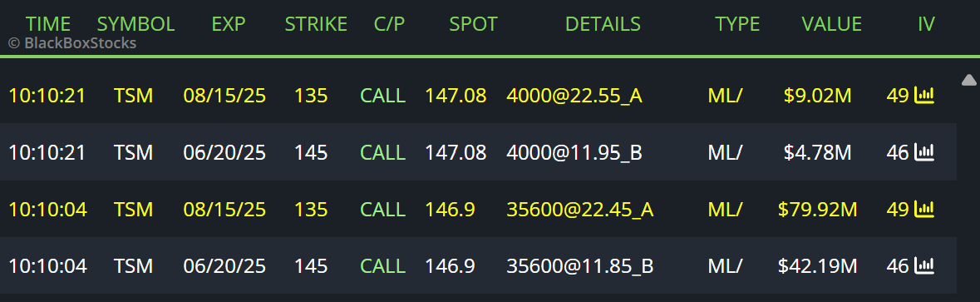The width and height of the screenshot is (980, 302).
Task: Sort by EXP column header
Action: click(x=229, y=24)
